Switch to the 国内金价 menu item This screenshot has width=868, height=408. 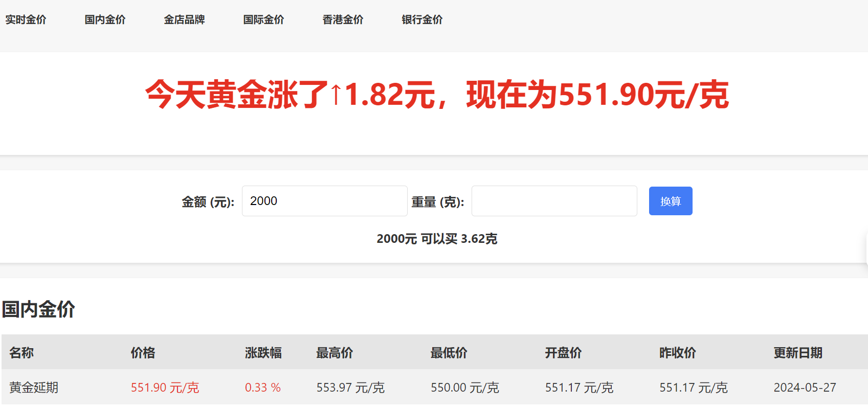click(105, 20)
